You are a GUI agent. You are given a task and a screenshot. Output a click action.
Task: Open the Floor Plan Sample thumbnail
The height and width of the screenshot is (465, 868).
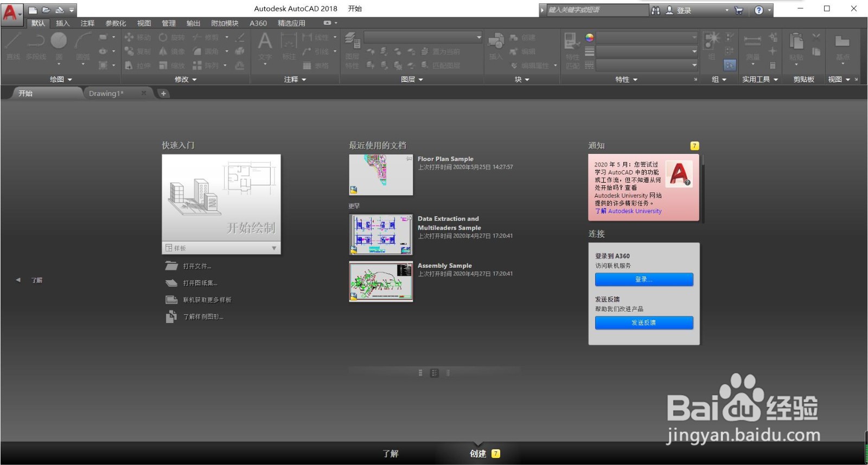tap(381, 175)
